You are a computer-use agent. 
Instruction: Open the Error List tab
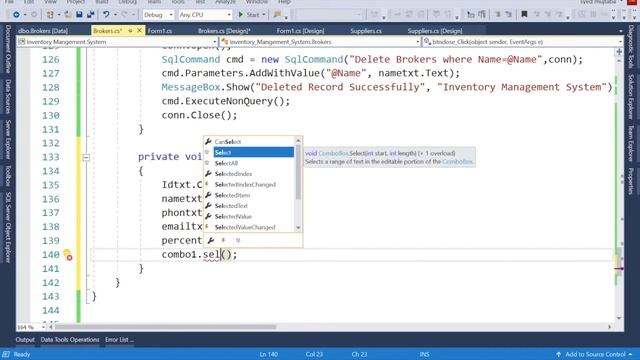tap(119, 340)
